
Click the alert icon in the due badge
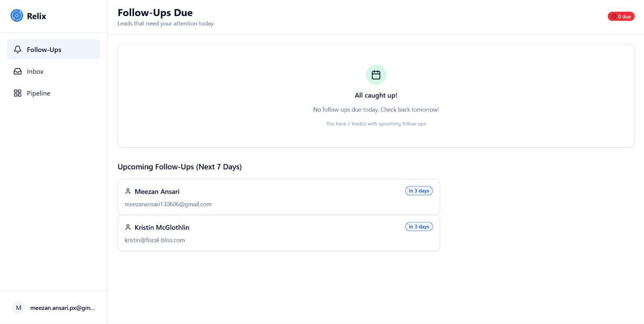(x=614, y=17)
